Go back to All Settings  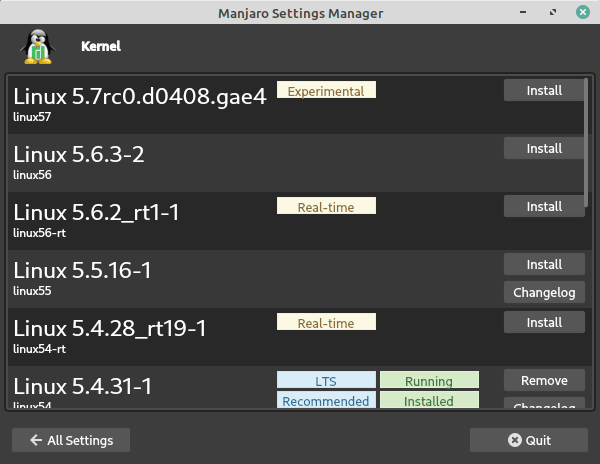click(x=71, y=440)
